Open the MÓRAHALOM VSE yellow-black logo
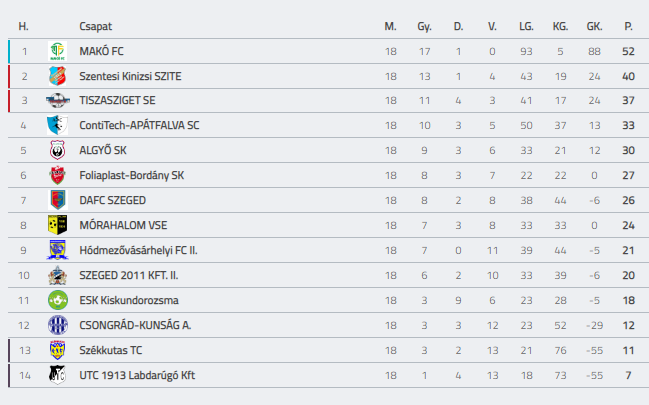 point(58,225)
